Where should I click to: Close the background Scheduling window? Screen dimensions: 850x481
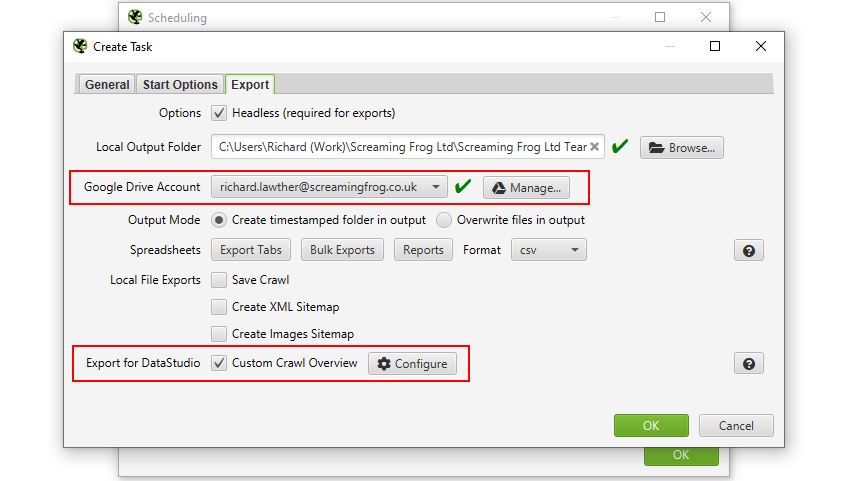[x=706, y=17]
